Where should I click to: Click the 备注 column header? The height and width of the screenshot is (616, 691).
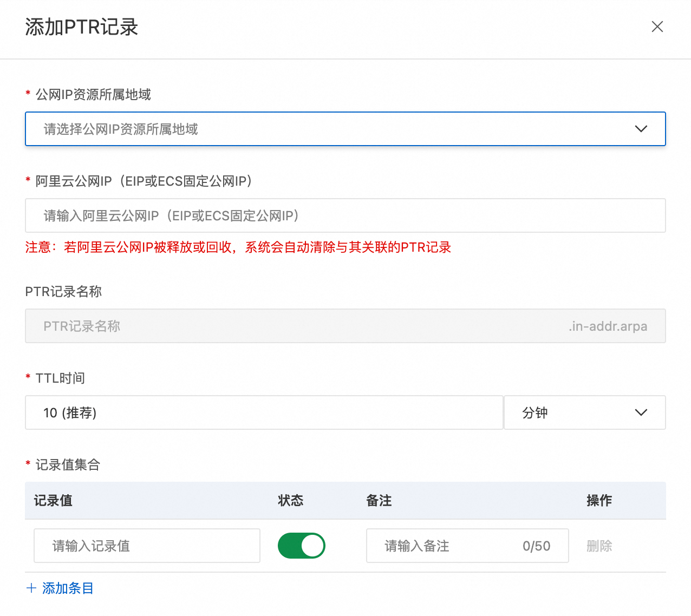click(x=379, y=501)
